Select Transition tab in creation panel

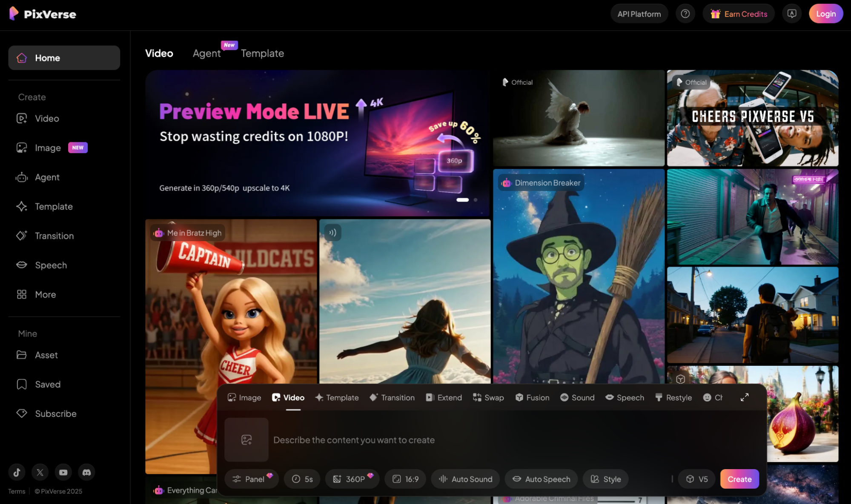click(392, 397)
